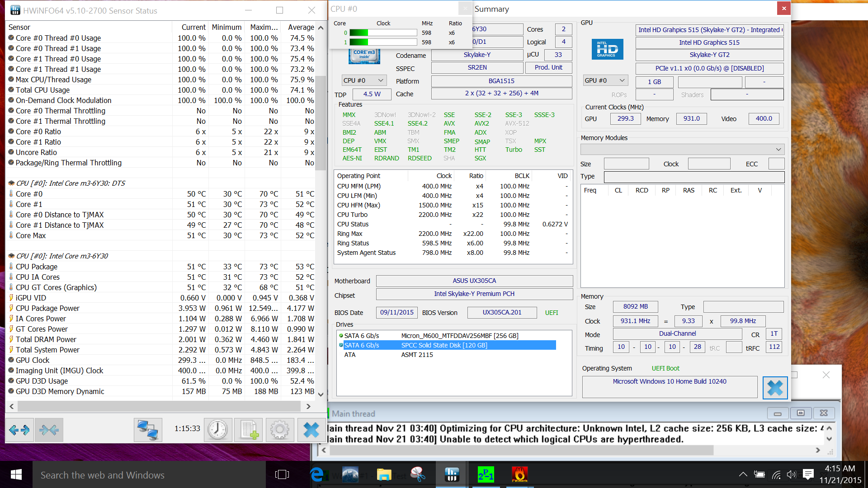Select the Micron M600 SATA drive entry
The width and height of the screenshot is (868, 488).
click(x=459, y=336)
